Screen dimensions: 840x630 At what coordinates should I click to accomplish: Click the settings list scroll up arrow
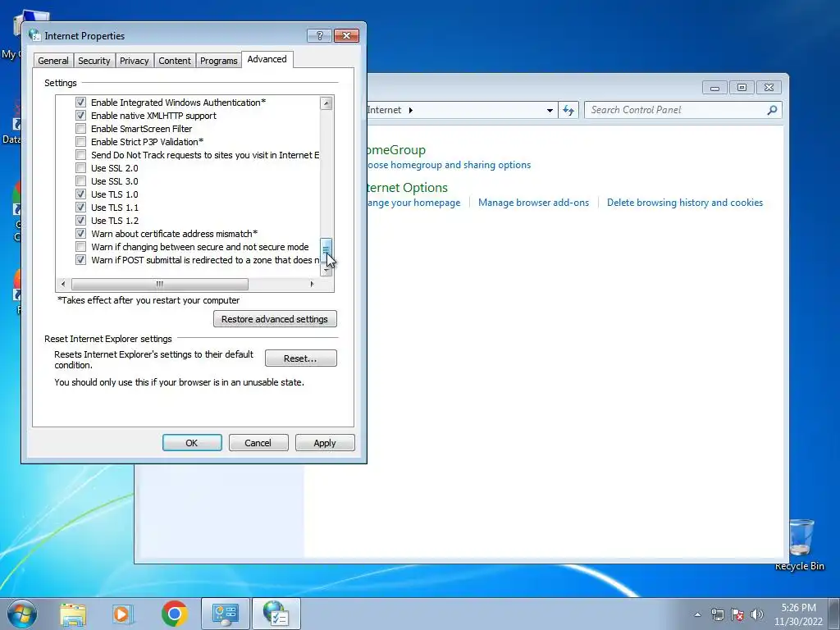(x=326, y=103)
